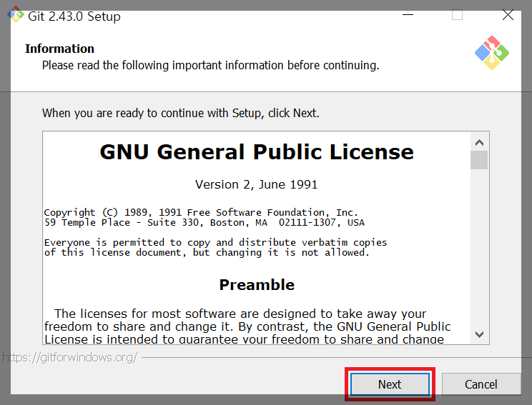Click the "Please read the following important information" text

pyautogui.click(x=210, y=65)
